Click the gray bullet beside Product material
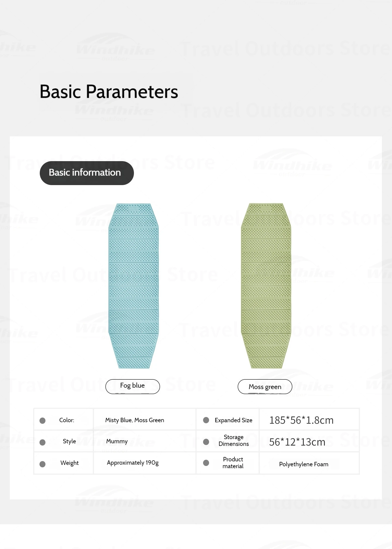Image resolution: width=392 pixels, height=549 pixels. pyautogui.click(x=206, y=463)
